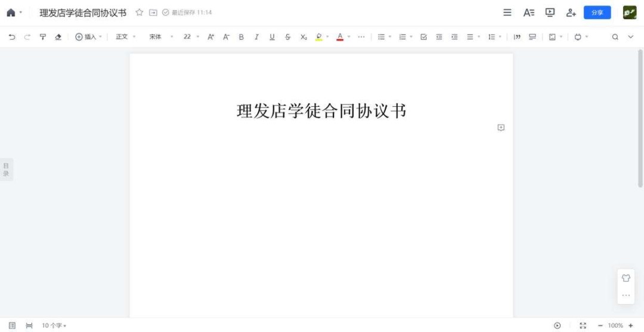Zoom in with the plus button
This screenshot has height=332, width=644.
tap(631, 325)
